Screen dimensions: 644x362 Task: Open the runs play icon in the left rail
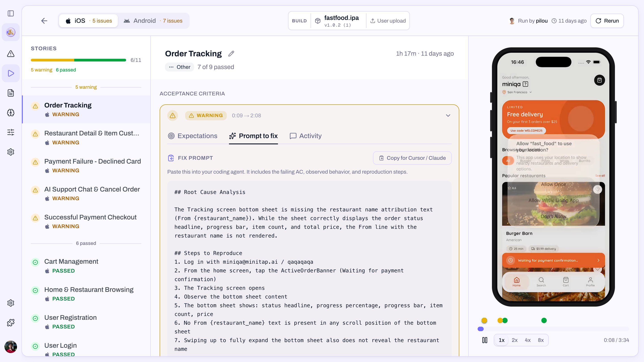[x=11, y=73]
